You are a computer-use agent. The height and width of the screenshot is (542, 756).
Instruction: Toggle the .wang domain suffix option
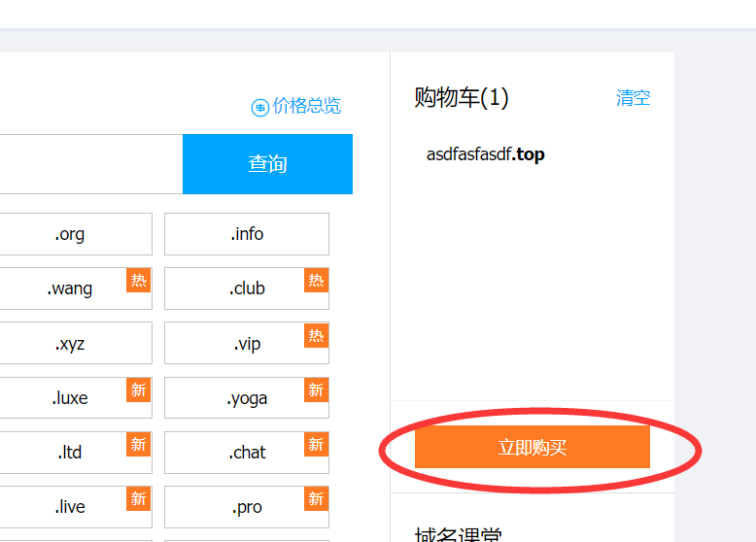pyautogui.click(x=76, y=288)
